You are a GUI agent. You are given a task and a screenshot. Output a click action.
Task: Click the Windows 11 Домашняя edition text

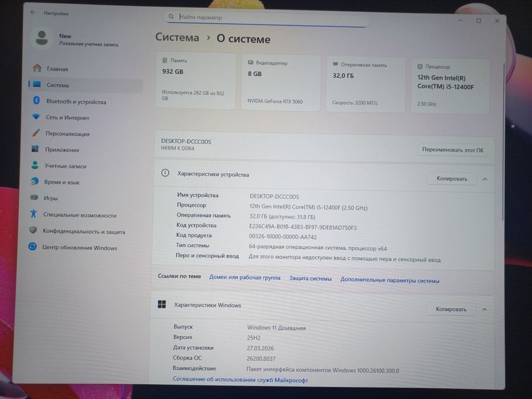point(276,328)
